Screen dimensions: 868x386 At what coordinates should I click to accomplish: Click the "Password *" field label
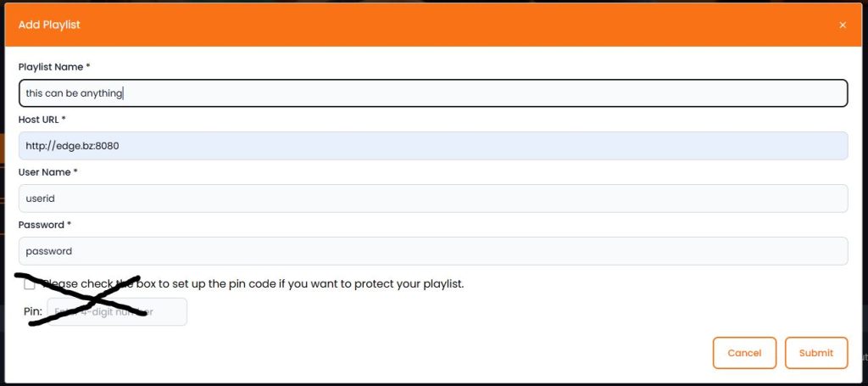[45, 225]
